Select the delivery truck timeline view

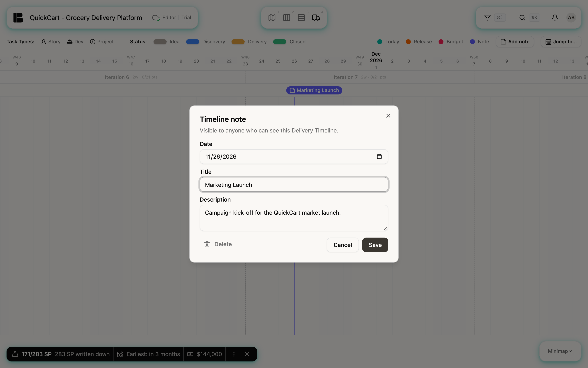(x=316, y=18)
